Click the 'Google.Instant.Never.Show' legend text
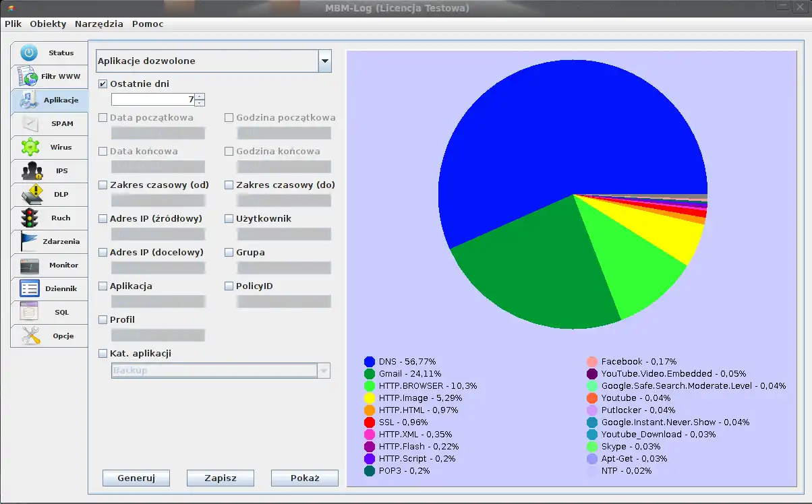This screenshot has height=504, width=812. click(x=659, y=422)
